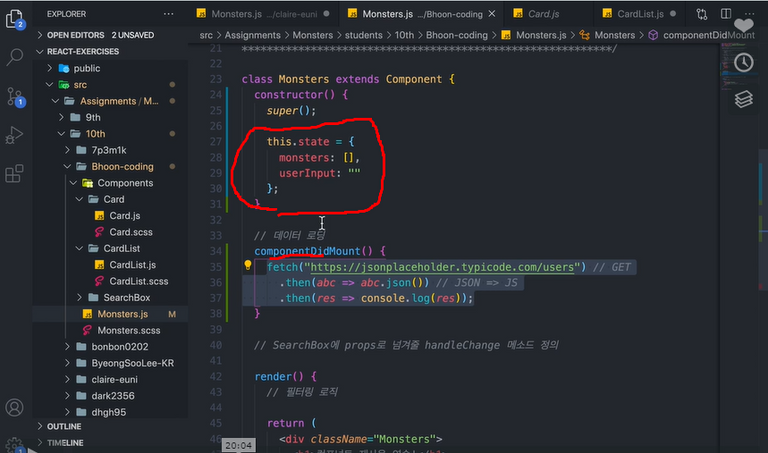This screenshot has width=768, height=453.
Task: Close the Bhoon-coding Monsters.js tab
Action: (492, 14)
